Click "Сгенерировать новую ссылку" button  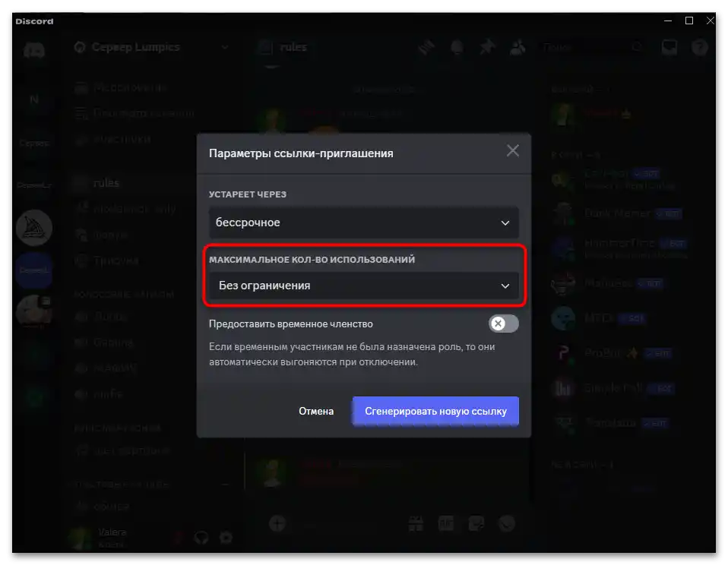(435, 411)
